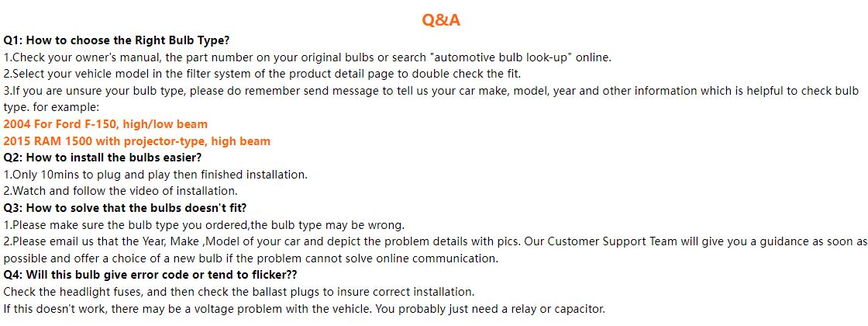Click the 'Only 10mins to plug and play' line
The width and height of the screenshot is (868, 326).
point(156,175)
